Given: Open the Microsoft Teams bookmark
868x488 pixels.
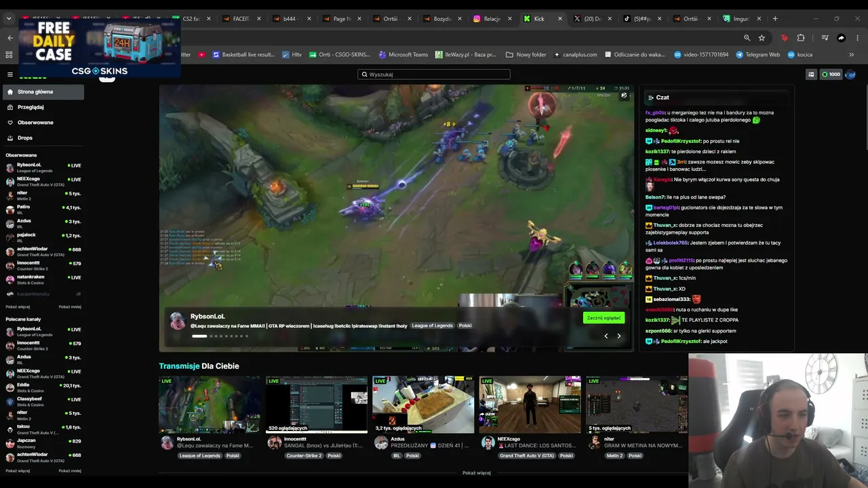Looking at the screenshot, I should point(403,54).
